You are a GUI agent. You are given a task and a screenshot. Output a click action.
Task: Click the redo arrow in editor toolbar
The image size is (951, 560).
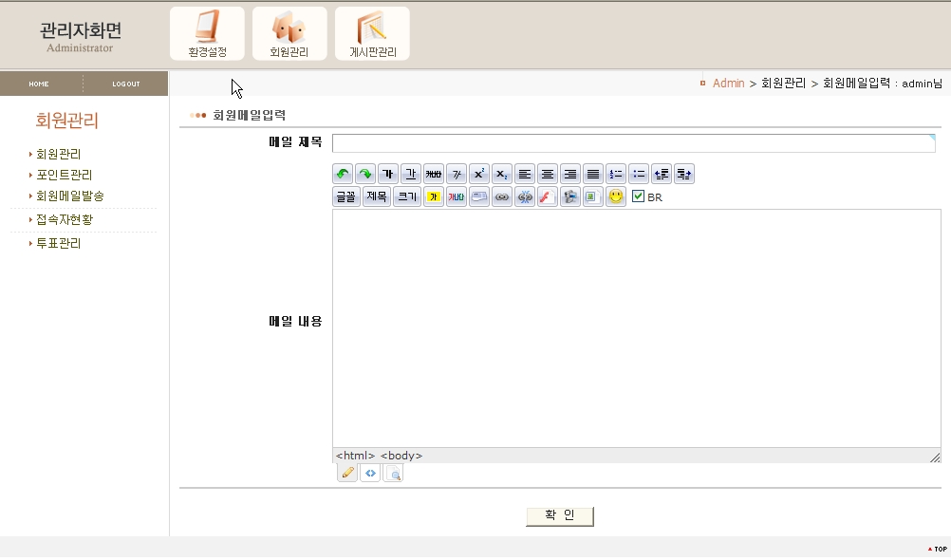click(365, 174)
